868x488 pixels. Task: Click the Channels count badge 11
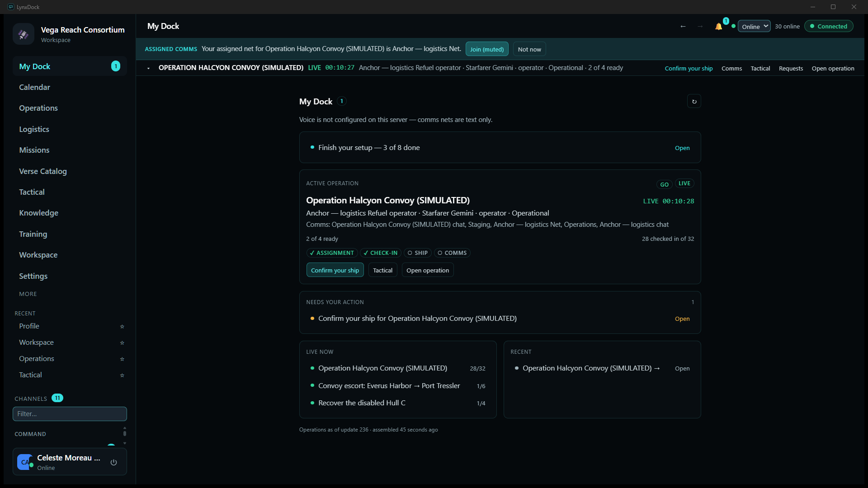click(57, 398)
